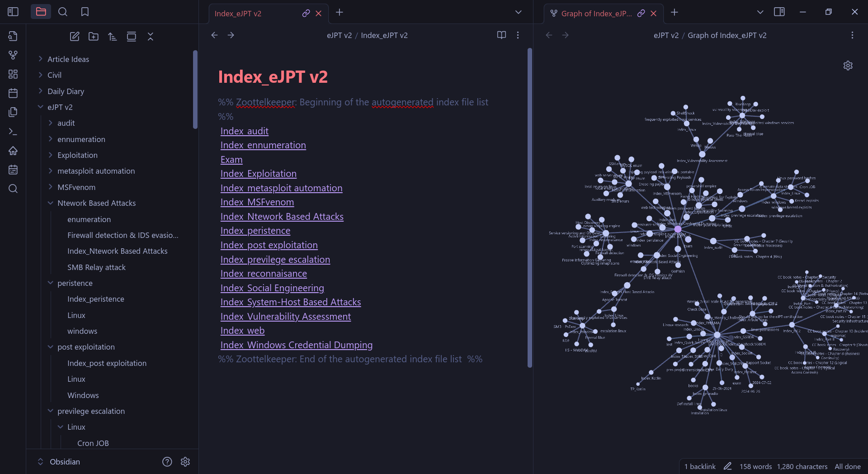This screenshot has height=474, width=868.
Task: Click the New folder icon
Action: click(94, 37)
